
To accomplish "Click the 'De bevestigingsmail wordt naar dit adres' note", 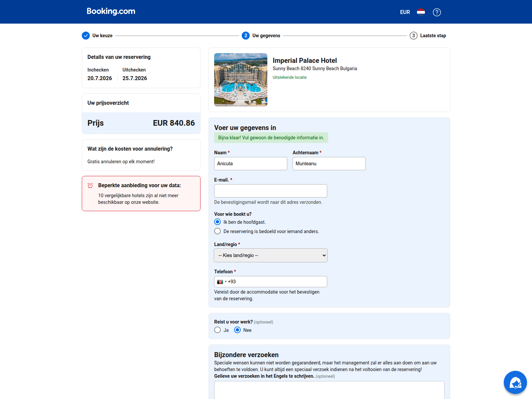I will tap(268, 202).
